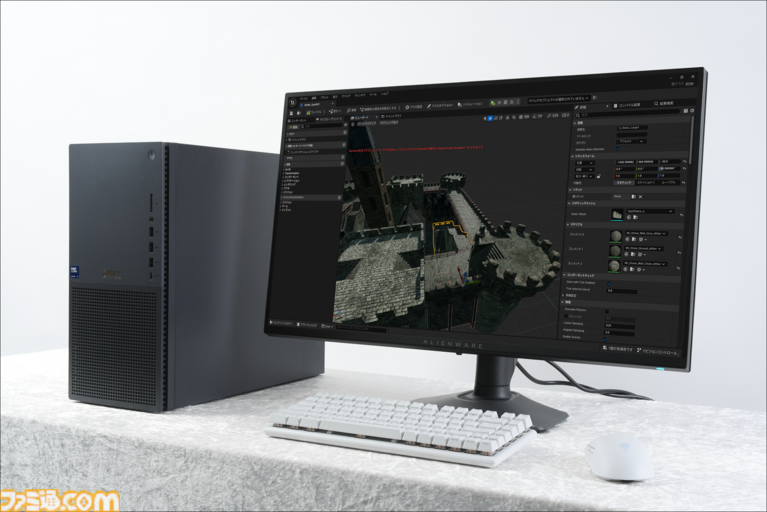Select the Stationary mobility option
The image size is (767, 512).
(646, 182)
